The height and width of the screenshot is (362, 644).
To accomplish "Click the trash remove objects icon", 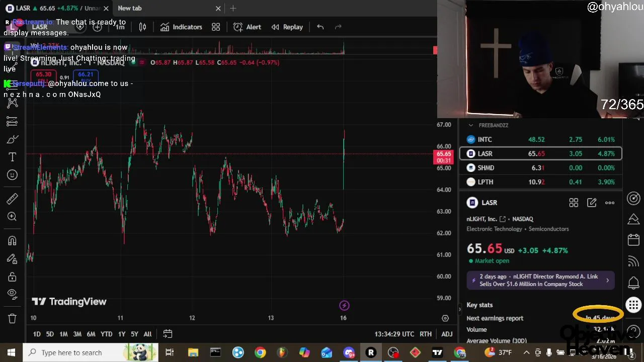I will [x=12, y=318].
